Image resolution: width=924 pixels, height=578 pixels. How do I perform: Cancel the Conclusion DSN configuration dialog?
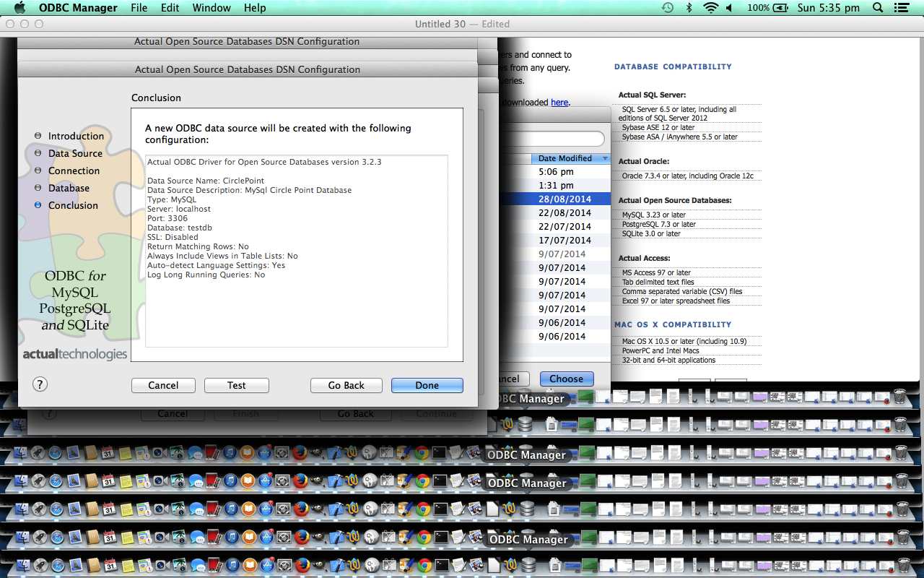point(163,385)
